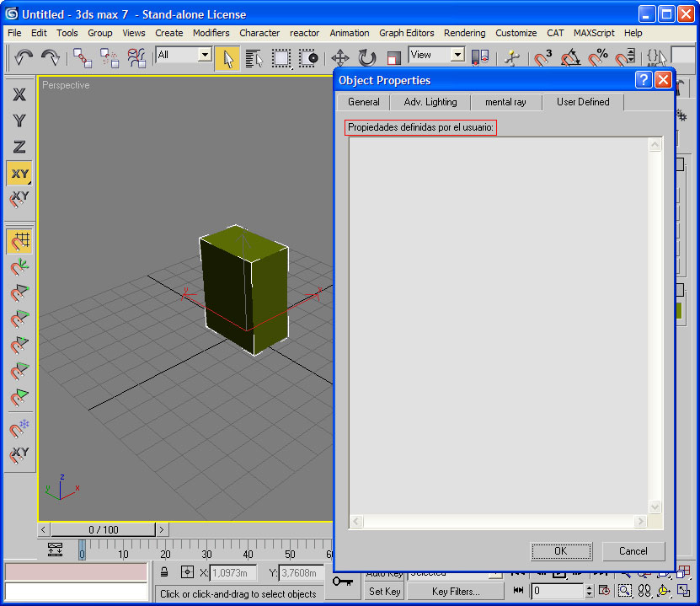Click the properties box scroll up arrow
This screenshot has height=606, width=700.
[655, 144]
